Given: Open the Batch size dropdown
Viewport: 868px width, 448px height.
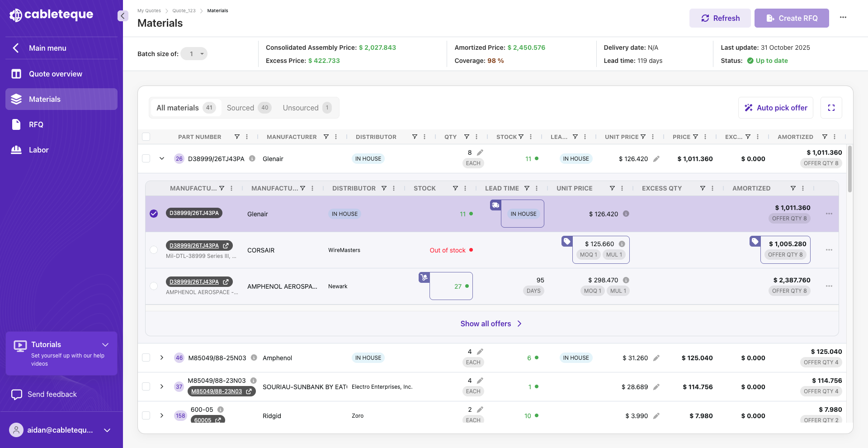Looking at the screenshot, I should coord(194,54).
